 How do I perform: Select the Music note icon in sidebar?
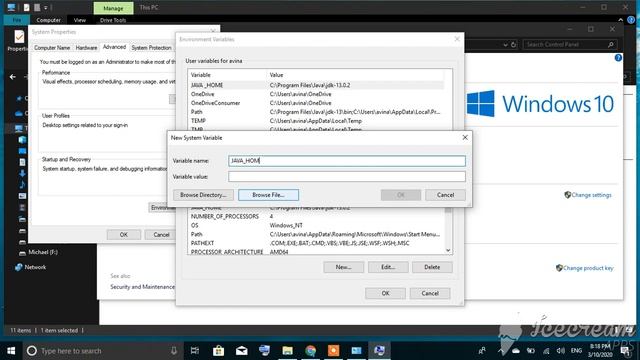click(22, 184)
